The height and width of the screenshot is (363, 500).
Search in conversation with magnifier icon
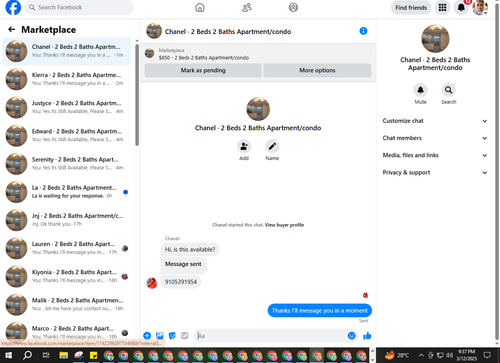pos(449,90)
